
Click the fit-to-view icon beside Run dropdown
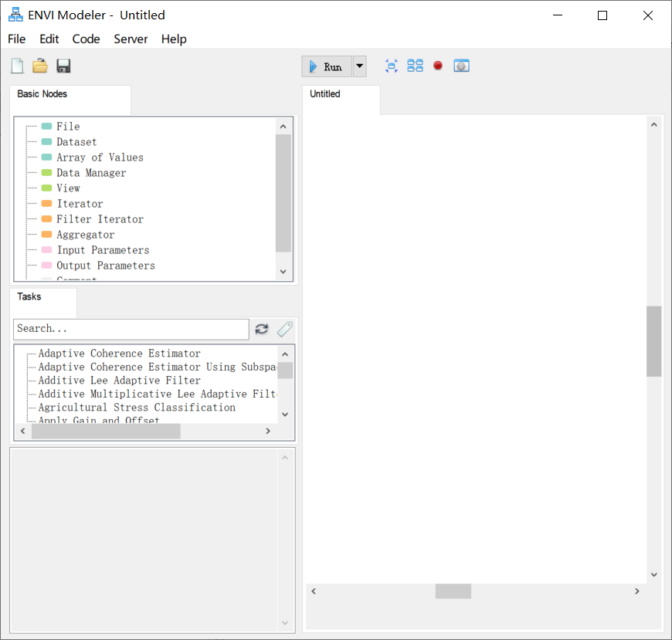tap(392, 66)
